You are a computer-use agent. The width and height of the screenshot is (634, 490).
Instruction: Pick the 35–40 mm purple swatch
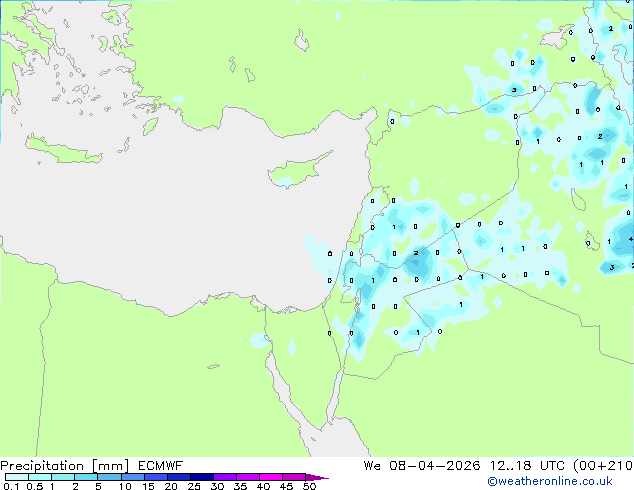[248, 477]
